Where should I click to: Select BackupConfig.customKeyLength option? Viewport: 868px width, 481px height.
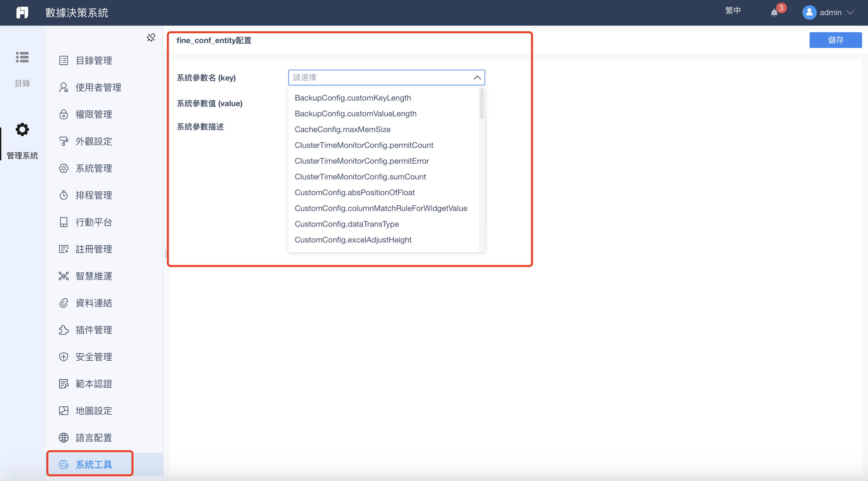pyautogui.click(x=383, y=98)
